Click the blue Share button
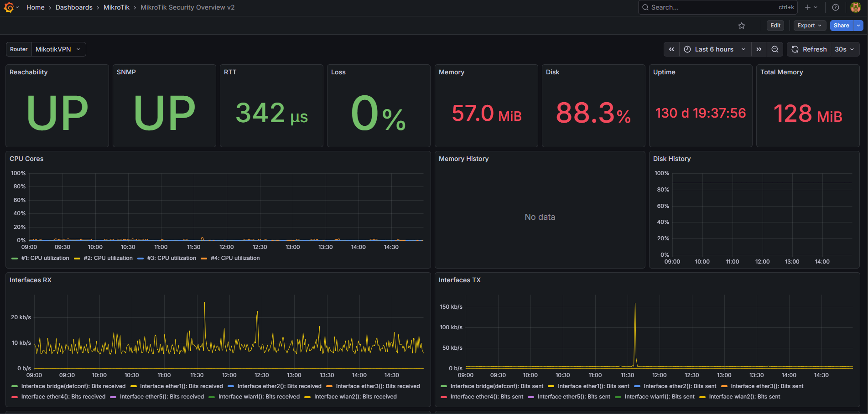The width and height of the screenshot is (868, 414). (x=841, y=26)
